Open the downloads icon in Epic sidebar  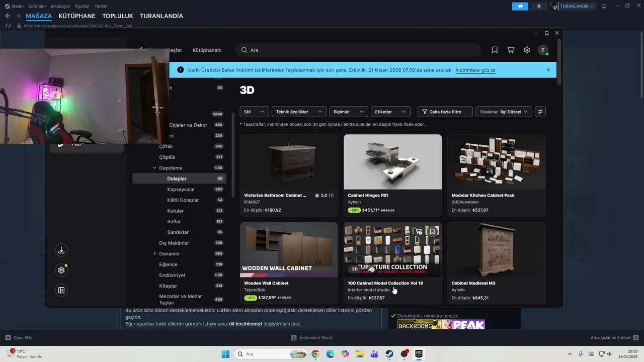[61, 250]
